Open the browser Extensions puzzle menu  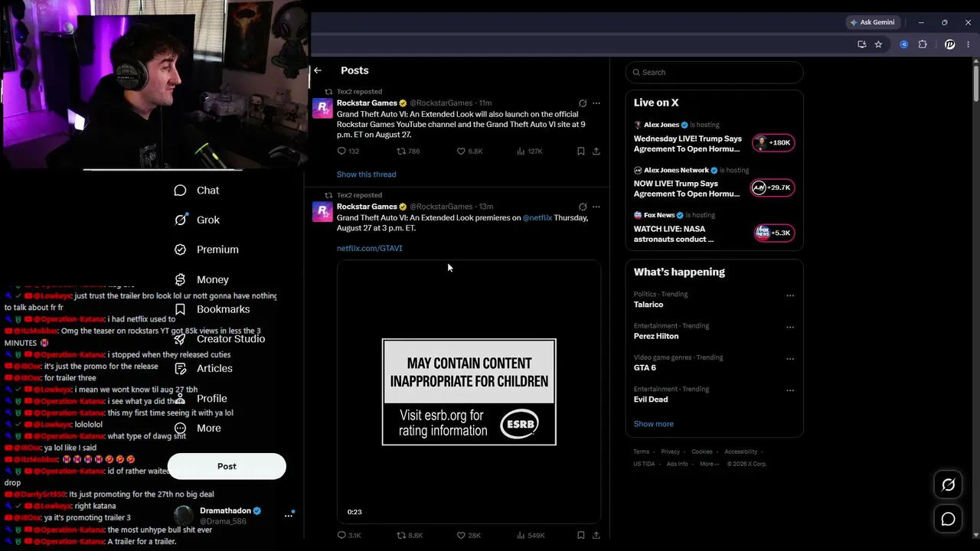tap(923, 44)
